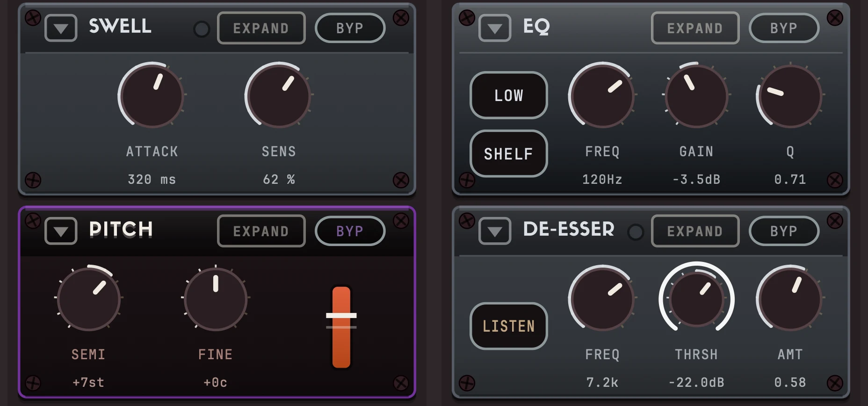Click the -3.5dB gain value
868x406 pixels.
click(x=696, y=180)
